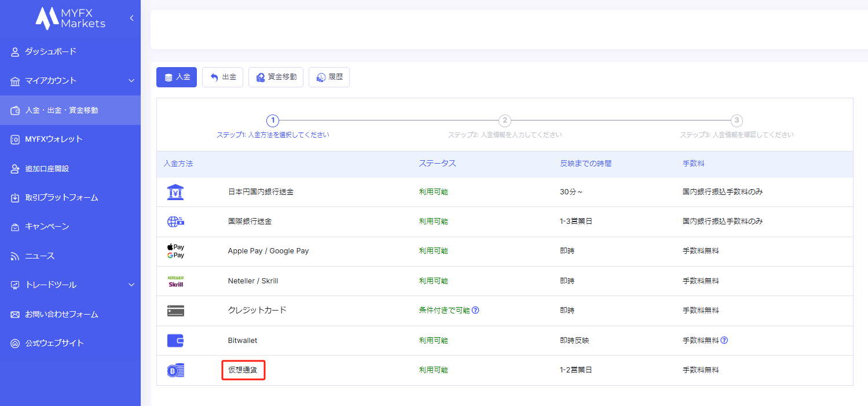Click the credit card icon

point(175,311)
